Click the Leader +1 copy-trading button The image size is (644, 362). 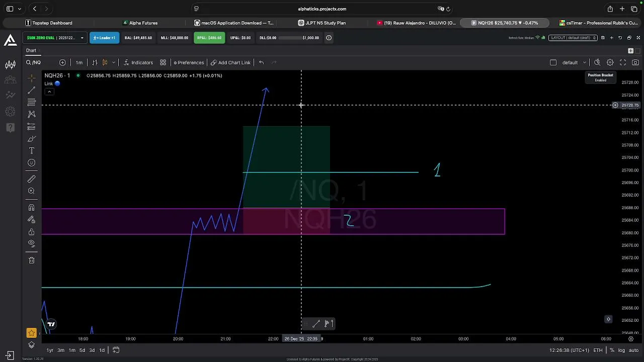(x=104, y=38)
